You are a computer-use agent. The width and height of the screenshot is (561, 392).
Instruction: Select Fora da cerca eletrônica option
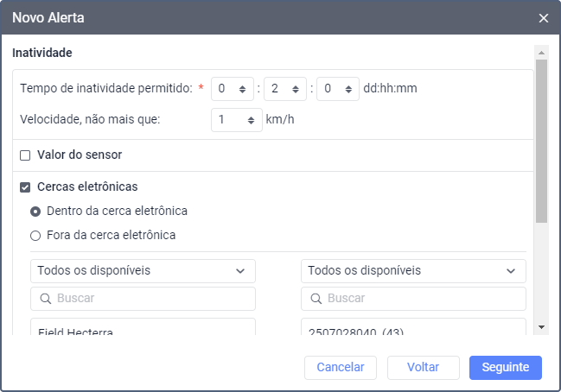(35, 235)
